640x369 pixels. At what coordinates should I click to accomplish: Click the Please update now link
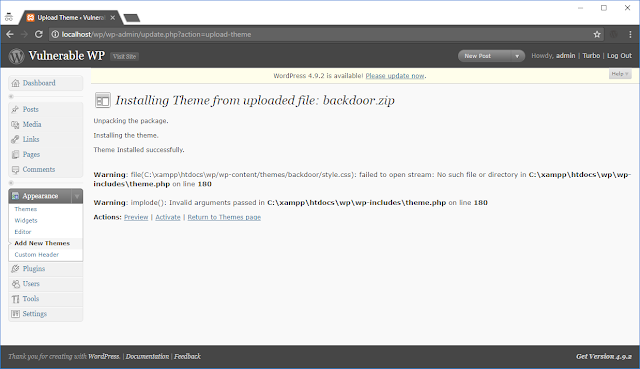[395, 76]
